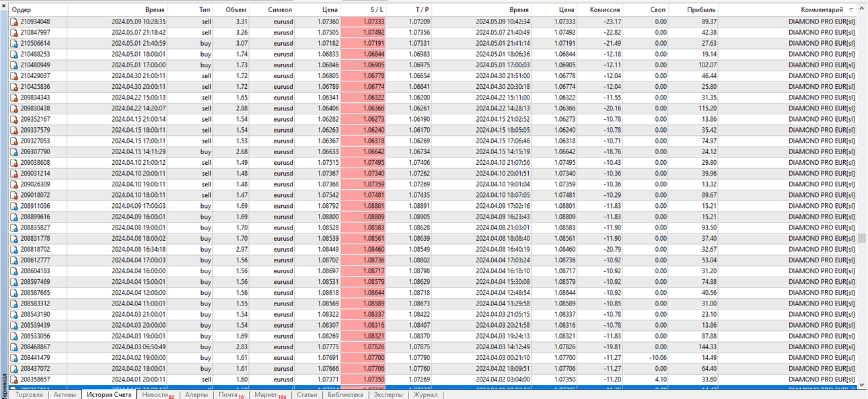The image size is (868, 399).
Task: Click the order icon beside 210847997
Action: (x=14, y=33)
